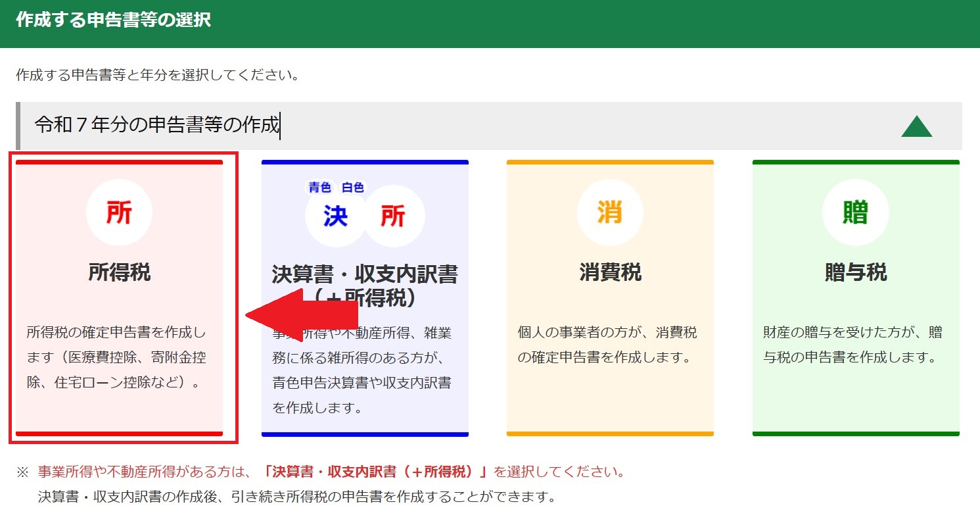Click the green 贈 gift tax icon
Screen dimensions: 980x525
856,212
